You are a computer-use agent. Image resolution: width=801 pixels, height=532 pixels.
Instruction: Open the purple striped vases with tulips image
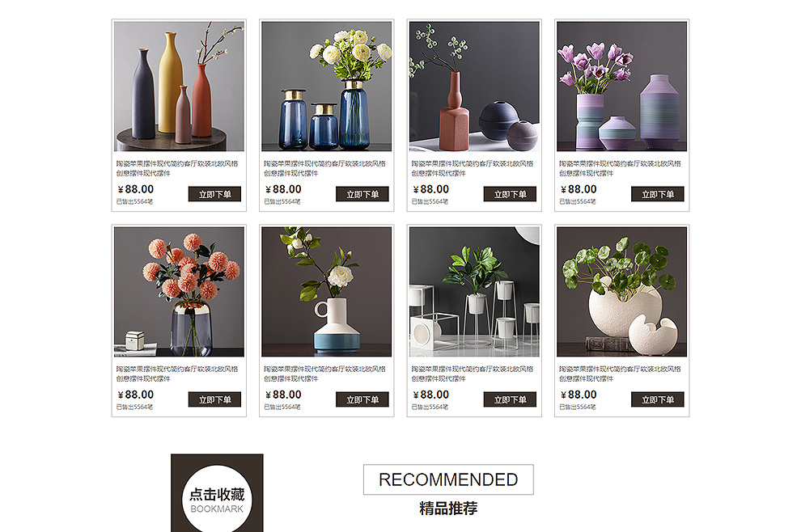621,87
